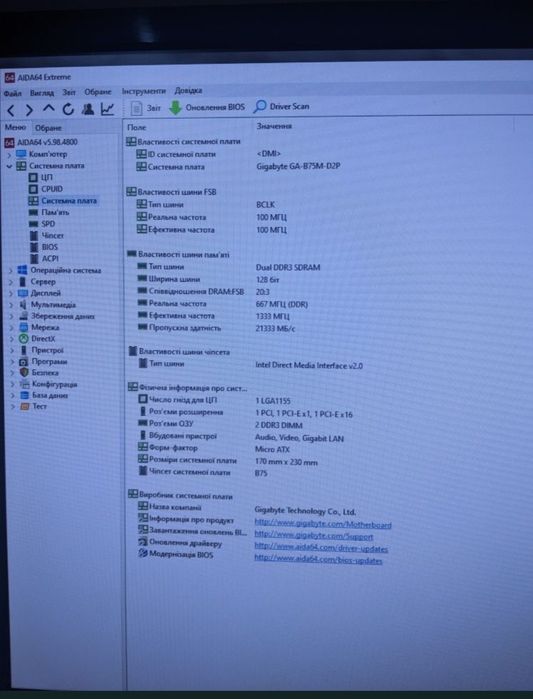This screenshot has width=533, height=699.
Task: Expand the DirectX tree node
Action: (12, 339)
